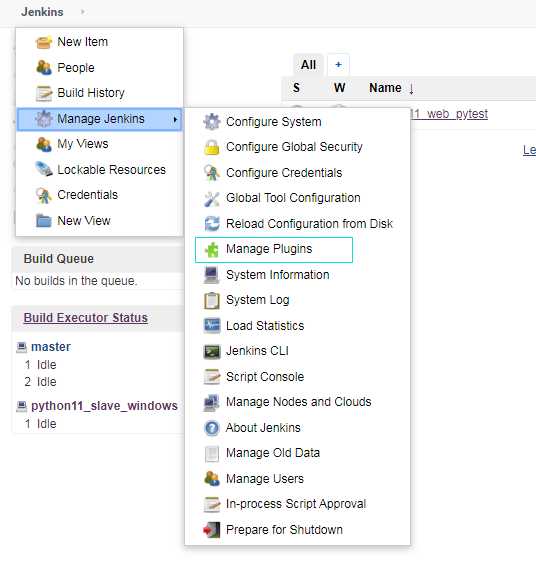Click the Name column header
The image size is (536, 578).
[x=385, y=88]
